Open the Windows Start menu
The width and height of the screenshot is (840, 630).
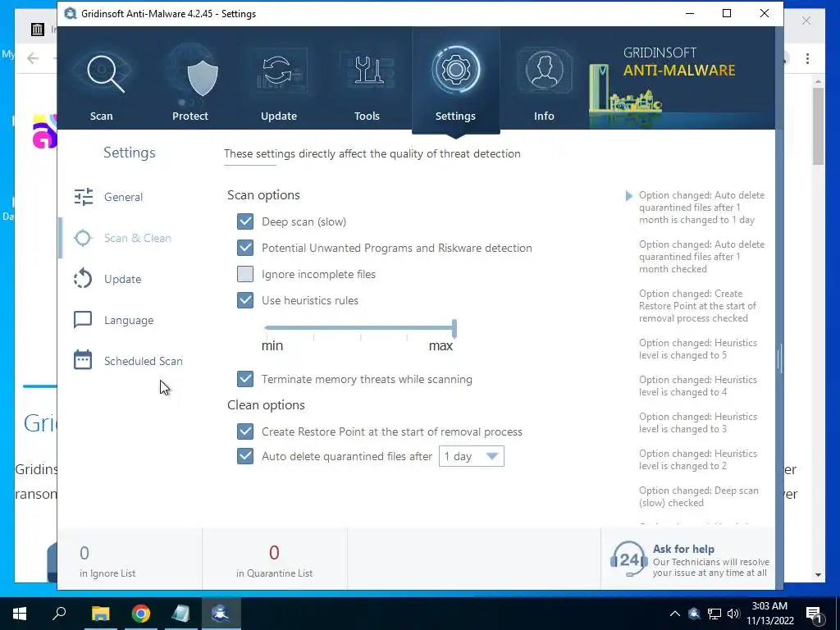pos(20,614)
